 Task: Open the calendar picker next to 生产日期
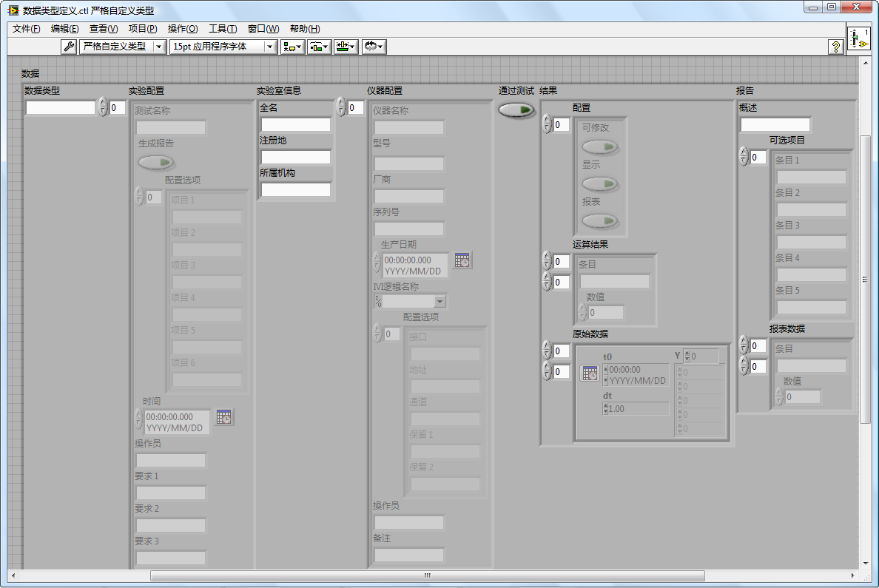point(462,260)
